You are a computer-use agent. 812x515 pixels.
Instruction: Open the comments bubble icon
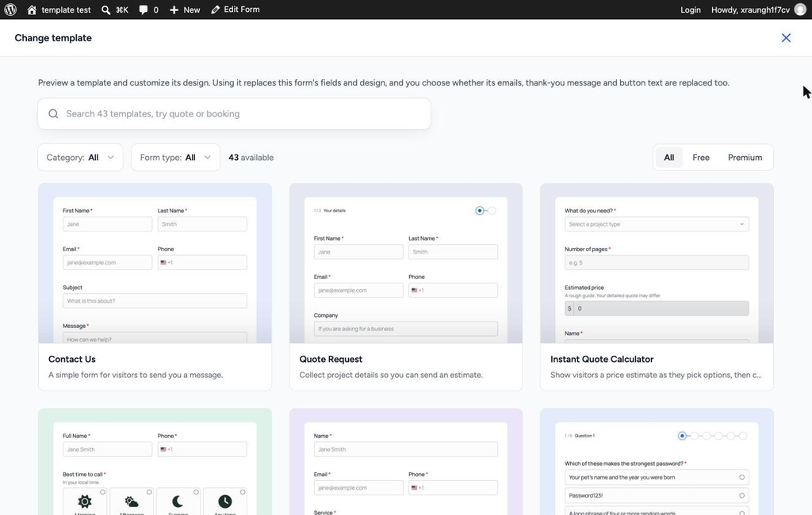coord(144,10)
